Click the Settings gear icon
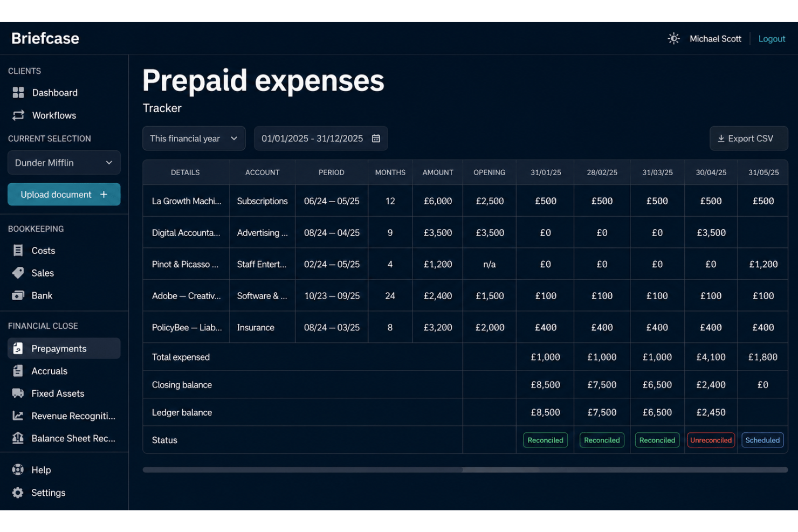This screenshot has width=798, height=532. [18, 493]
